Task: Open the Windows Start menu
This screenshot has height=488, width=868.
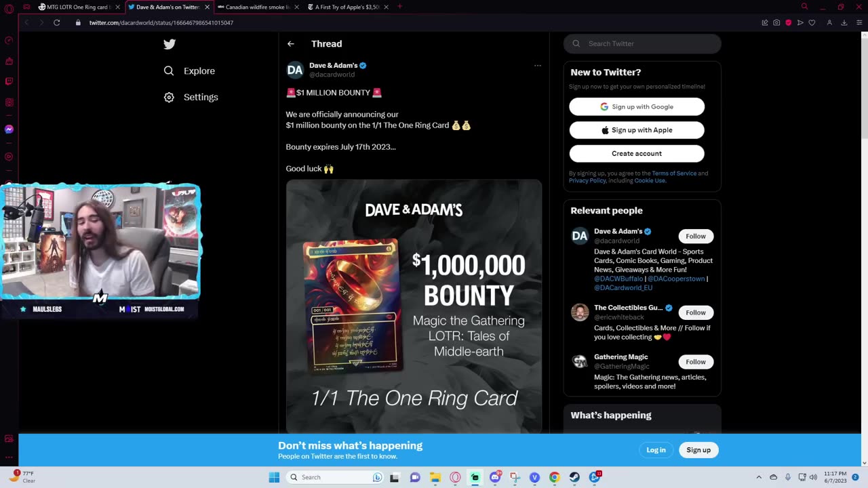Action: (274, 477)
